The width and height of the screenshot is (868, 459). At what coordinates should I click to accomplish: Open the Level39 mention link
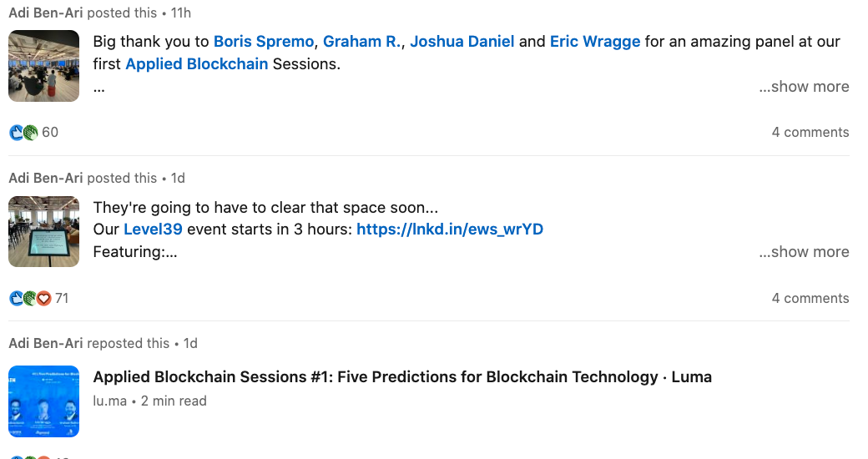click(x=153, y=229)
